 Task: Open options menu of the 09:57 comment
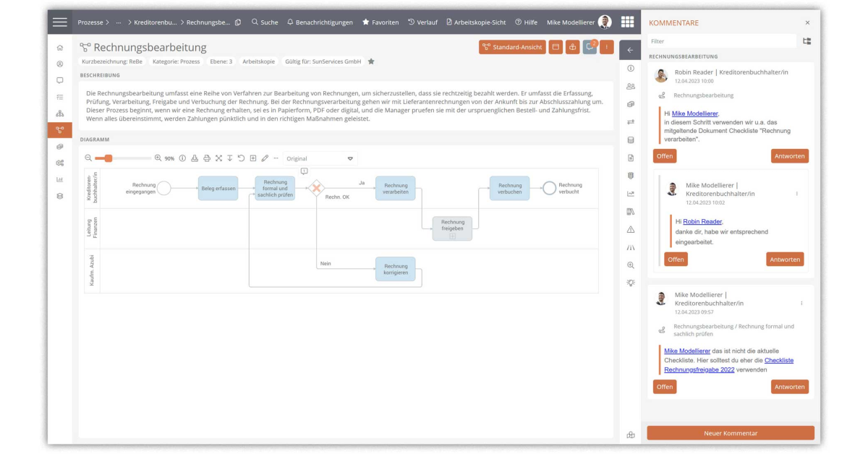click(802, 303)
